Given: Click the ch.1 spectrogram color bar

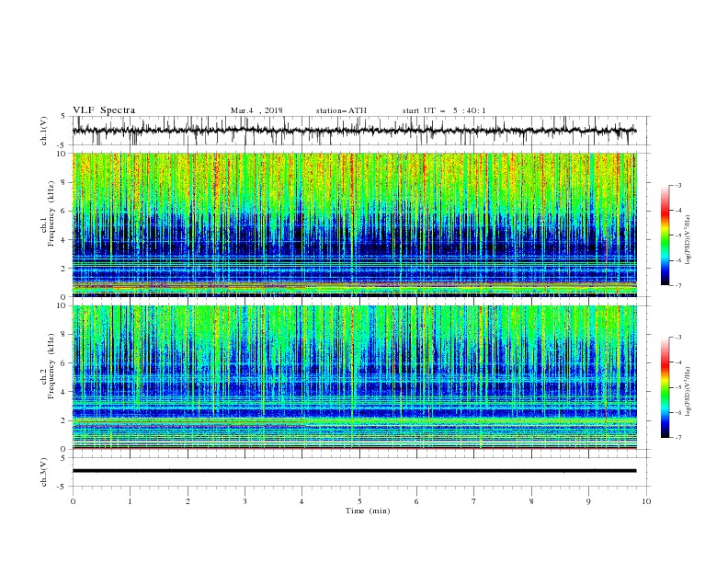Looking at the screenshot, I should point(665,236).
